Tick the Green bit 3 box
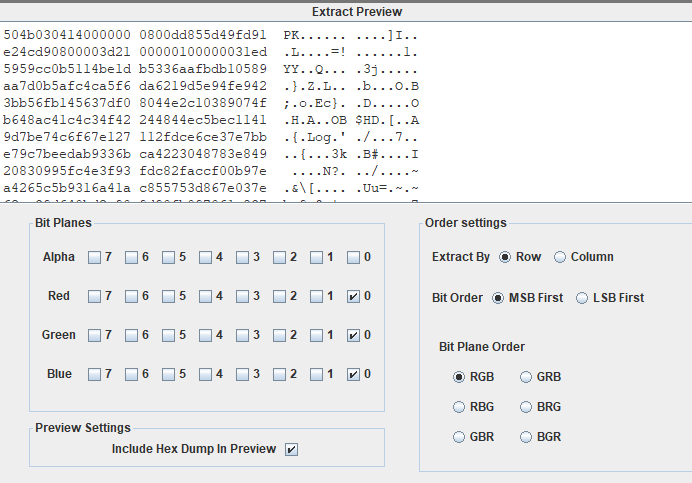Screen dimensions: 692x483 (x=242, y=336)
